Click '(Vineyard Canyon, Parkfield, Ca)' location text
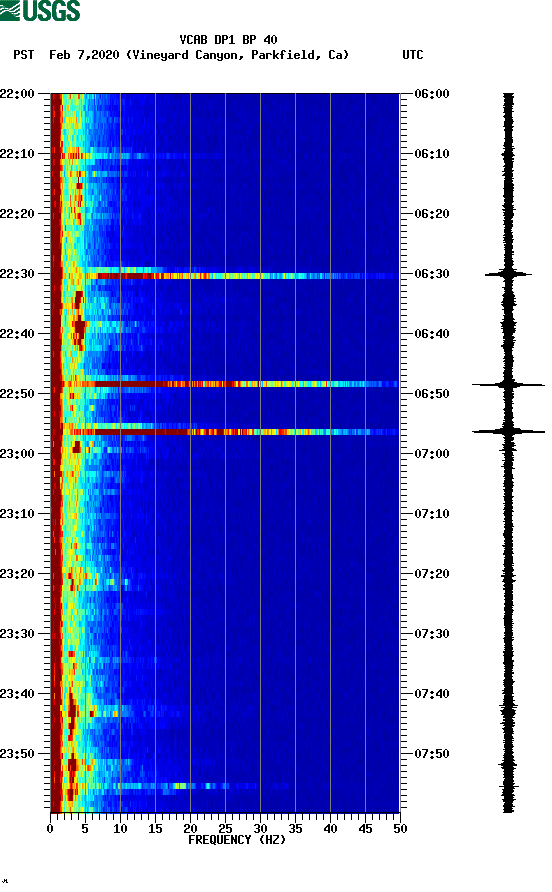 237,55
